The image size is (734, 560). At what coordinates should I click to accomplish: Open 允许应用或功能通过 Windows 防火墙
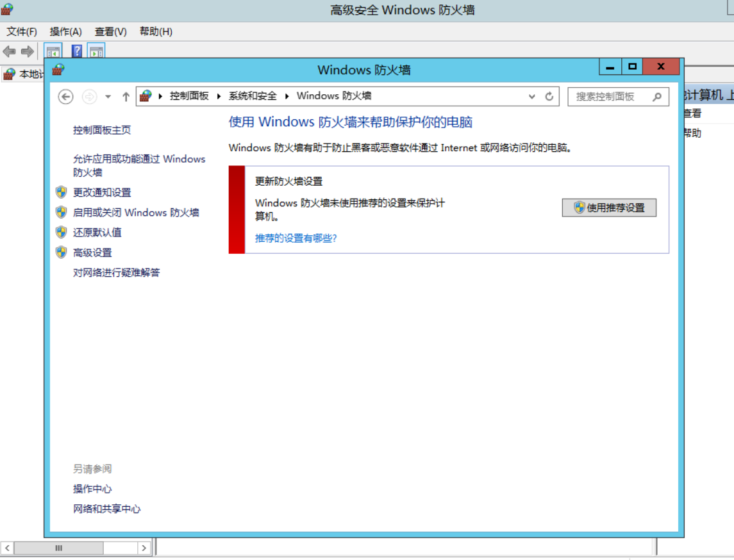(x=139, y=165)
